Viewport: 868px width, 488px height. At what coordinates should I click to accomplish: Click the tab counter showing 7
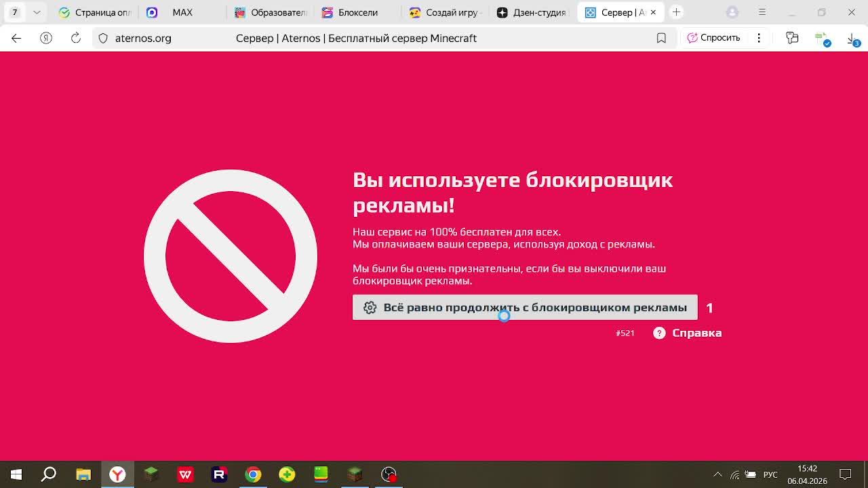click(x=14, y=12)
